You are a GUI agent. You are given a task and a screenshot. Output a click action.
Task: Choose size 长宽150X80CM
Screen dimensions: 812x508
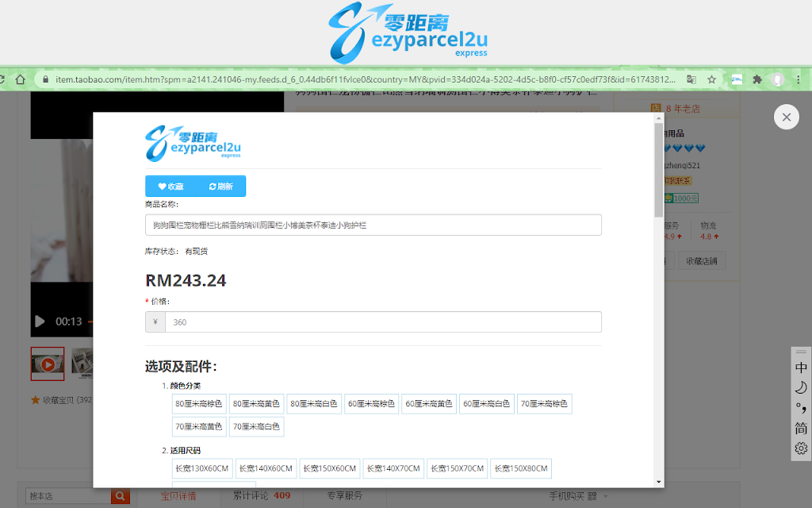(x=521, y=468)
